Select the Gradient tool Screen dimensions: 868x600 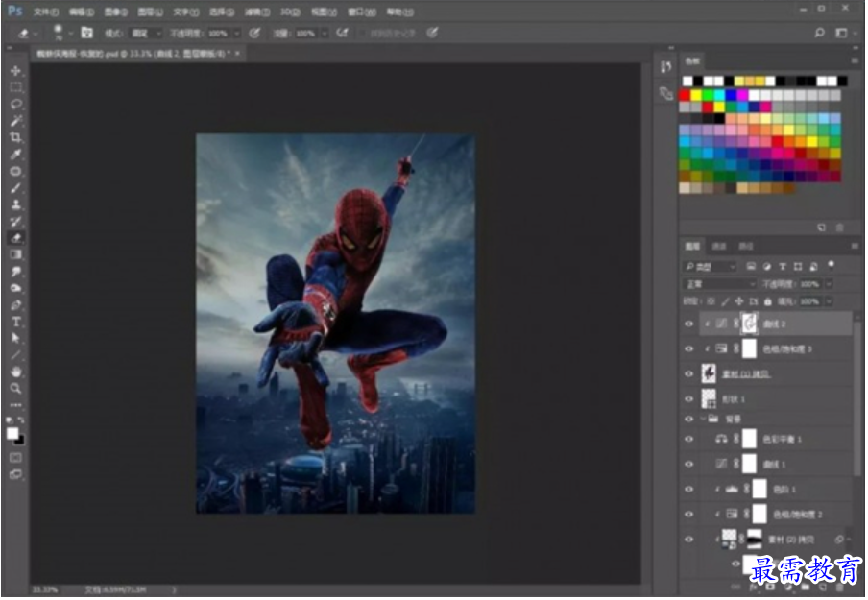click(15, 254)
